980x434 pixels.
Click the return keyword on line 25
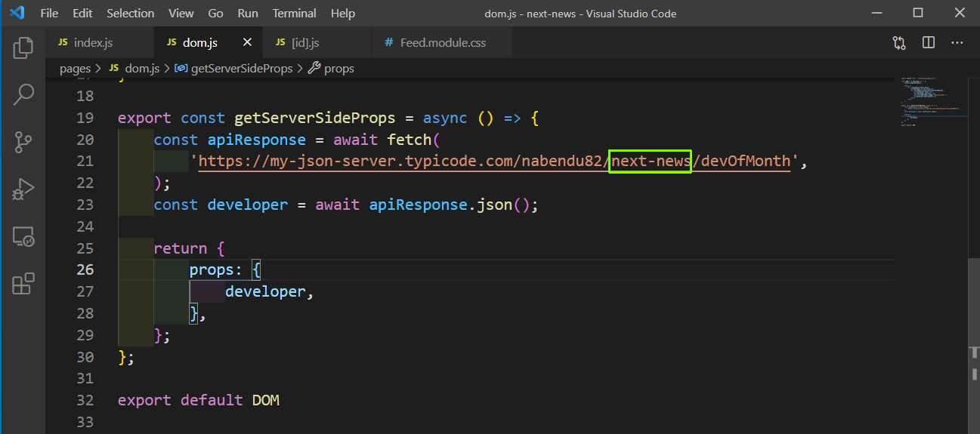(x=180, y=248)
